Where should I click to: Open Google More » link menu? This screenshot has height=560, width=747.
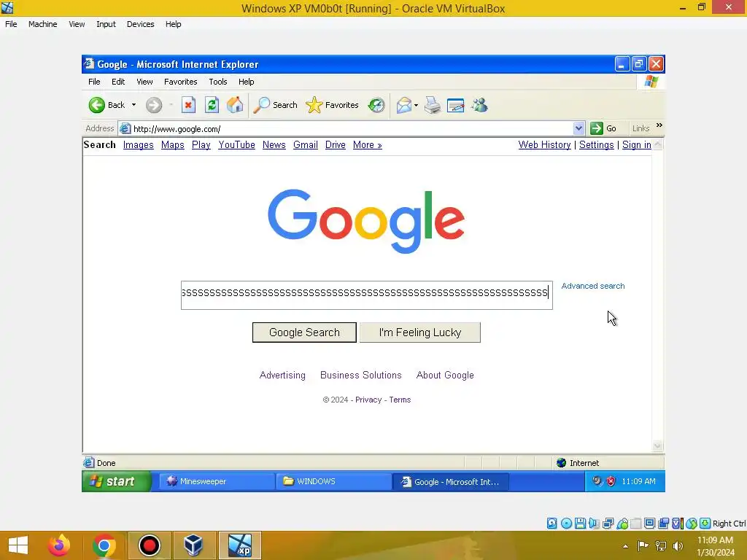point(368,145)
